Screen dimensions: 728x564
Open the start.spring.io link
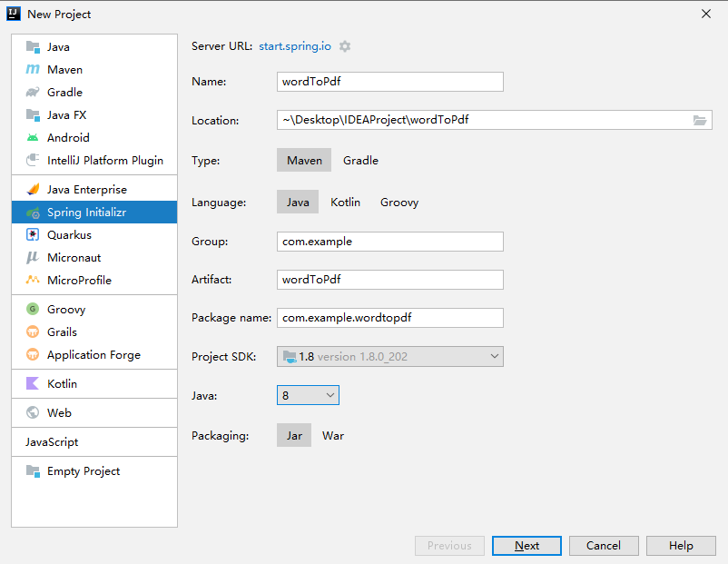pos(295,46)
